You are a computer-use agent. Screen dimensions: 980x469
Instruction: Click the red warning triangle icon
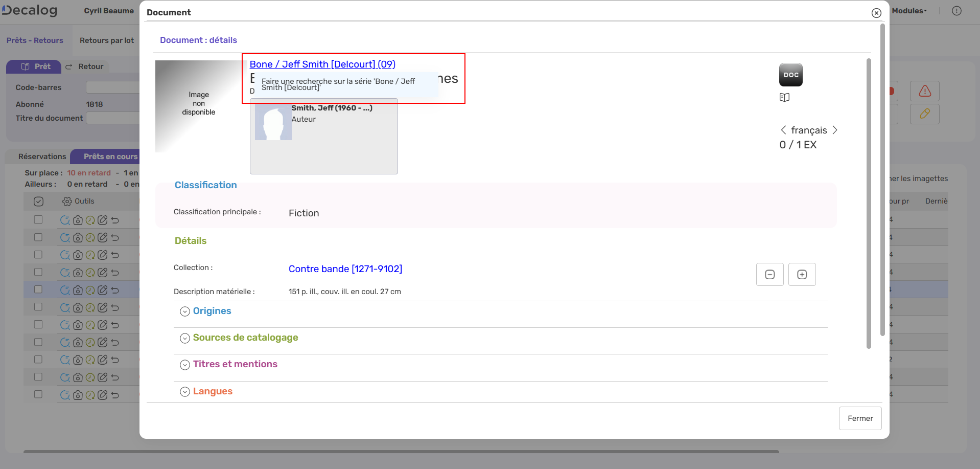925,91
